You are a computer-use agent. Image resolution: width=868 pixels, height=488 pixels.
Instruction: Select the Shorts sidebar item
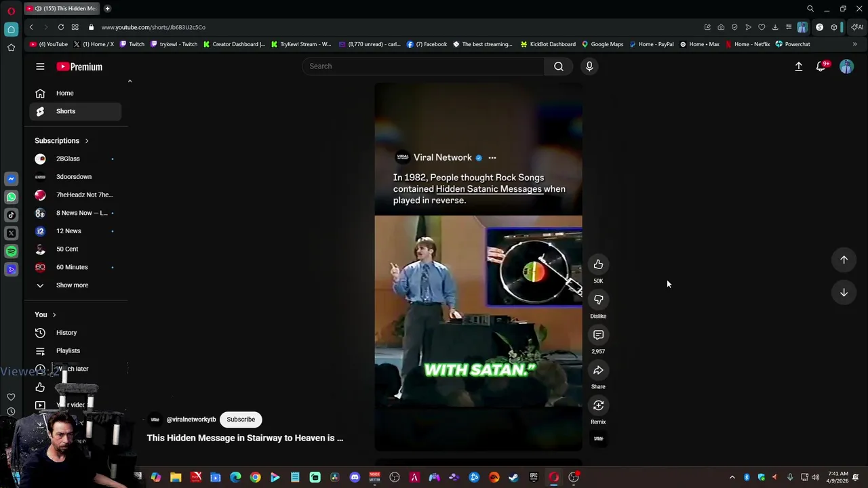coord(75,111)
